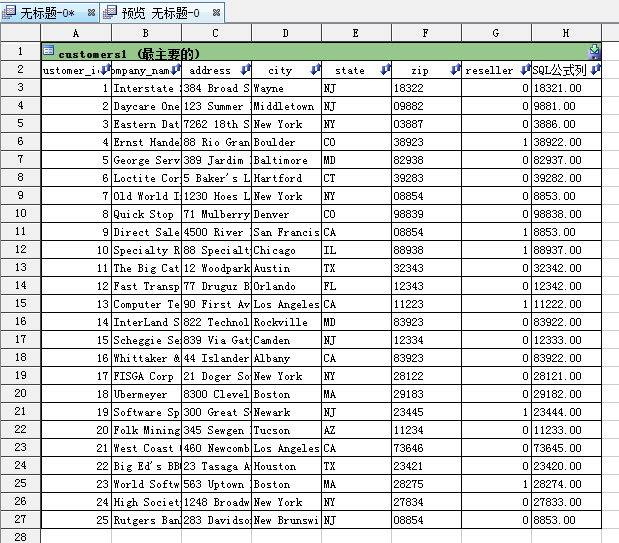This screenshot has height=543, width=619.
Task: Click cell with city Hartford
Action: click(x=286, y=178)
